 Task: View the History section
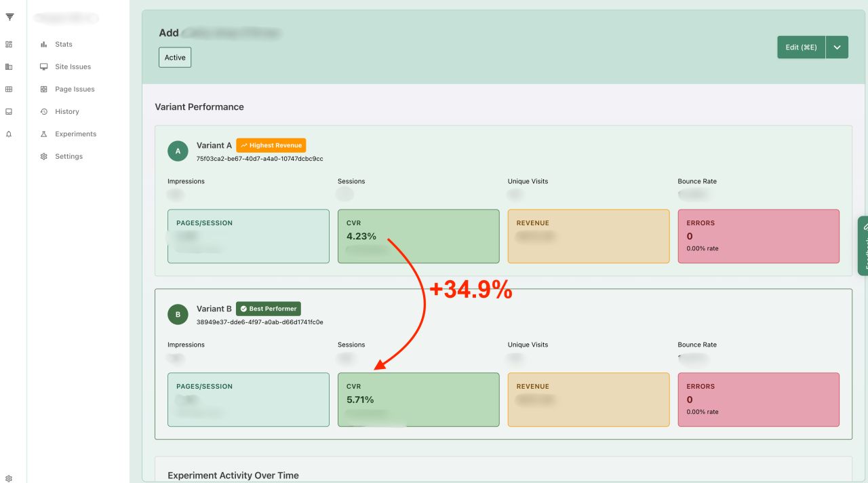click(x=67, y=111)
